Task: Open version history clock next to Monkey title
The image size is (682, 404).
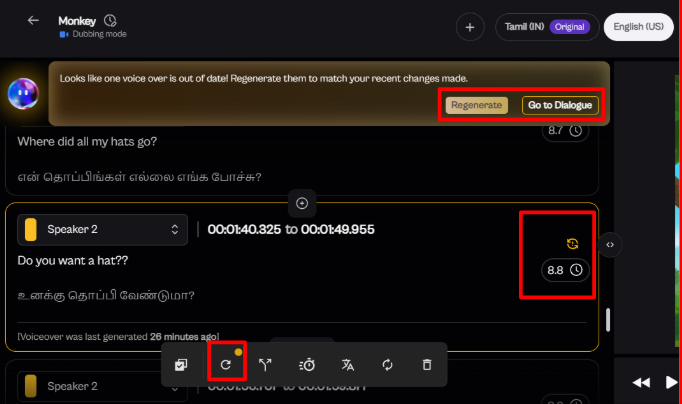Action: click(x=110, y=20)
